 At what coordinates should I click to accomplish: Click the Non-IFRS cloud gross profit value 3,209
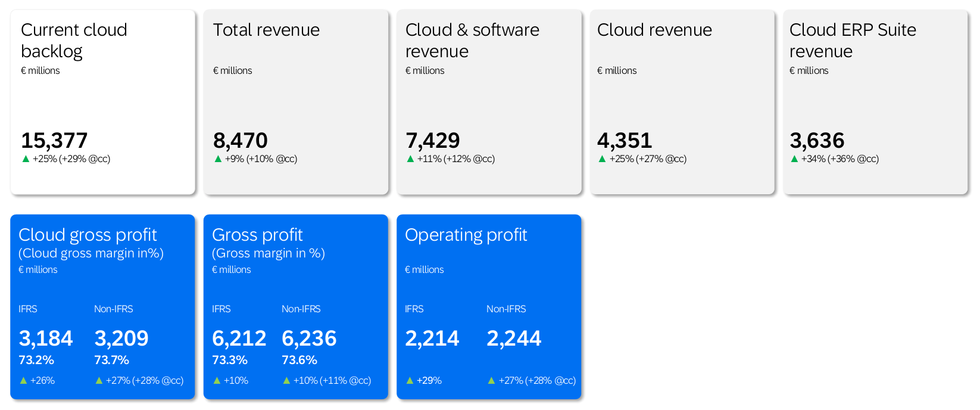[121, 338]
